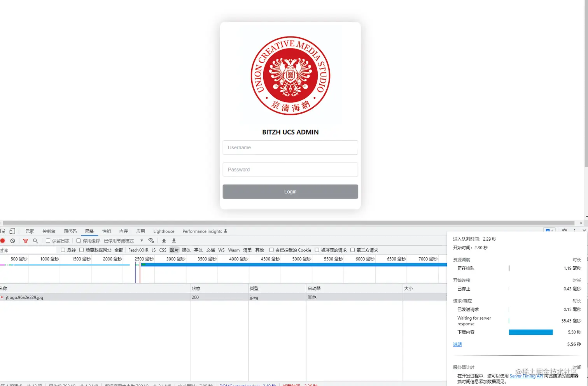Open network conditions wifi icon
This screenshot has height=386, width=588.
coord(151,241)
